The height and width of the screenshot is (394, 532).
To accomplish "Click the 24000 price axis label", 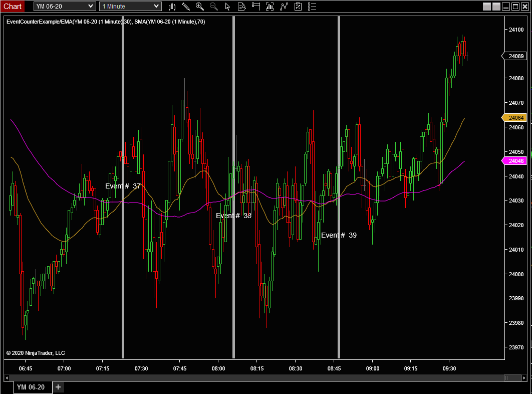I will pos(516,274).
